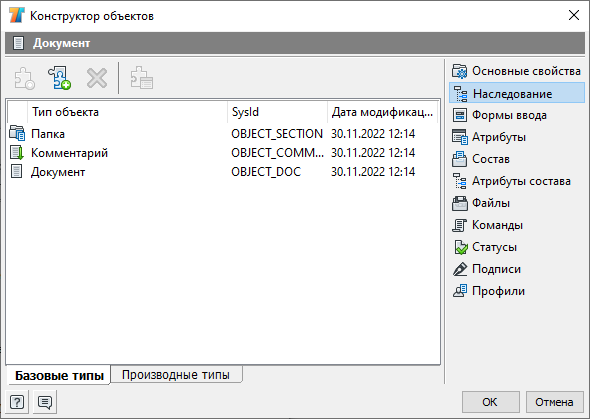Select the Наследование sidebar item
Viewport: 590px width, 419px height.
(517, 93)
